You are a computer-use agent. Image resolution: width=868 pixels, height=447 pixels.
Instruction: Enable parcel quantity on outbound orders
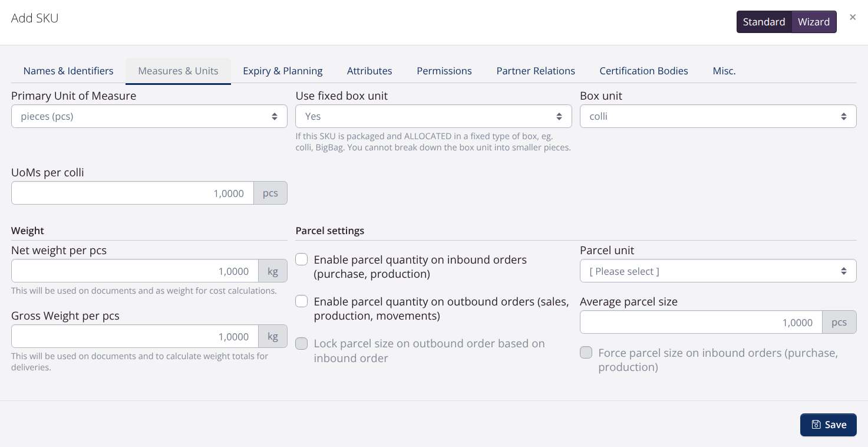(301, 301)
